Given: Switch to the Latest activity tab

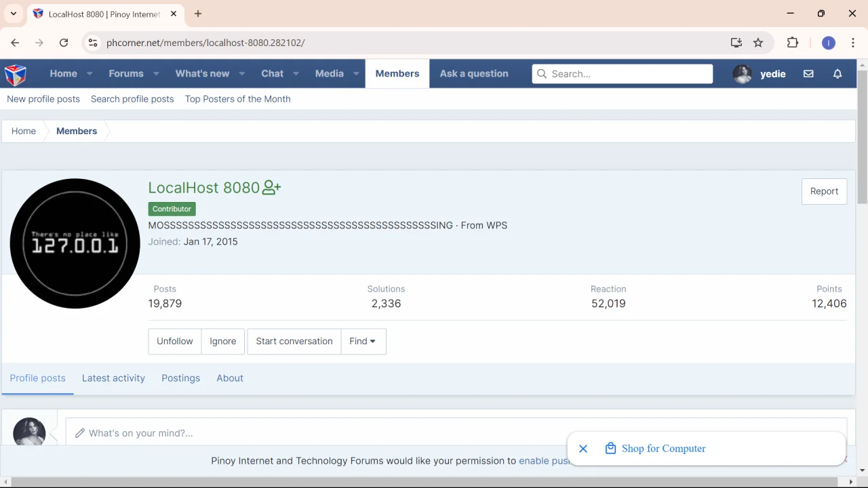Looking at the screenshot, I should pyautogui.click(x=113, y=378).
